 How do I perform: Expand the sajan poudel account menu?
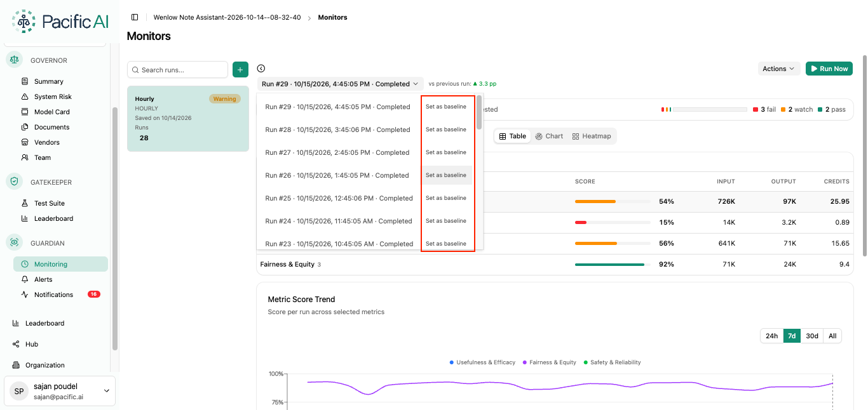coord(60,391)
